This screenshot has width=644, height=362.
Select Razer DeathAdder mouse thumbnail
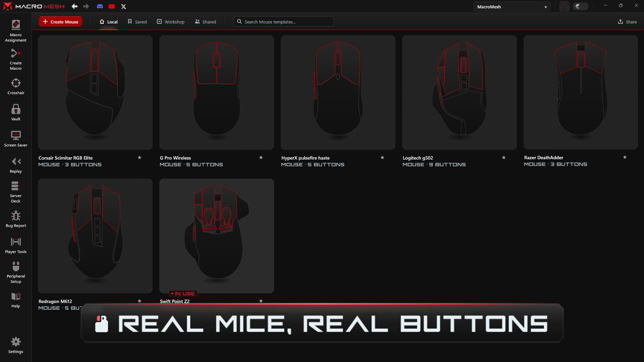581,93
